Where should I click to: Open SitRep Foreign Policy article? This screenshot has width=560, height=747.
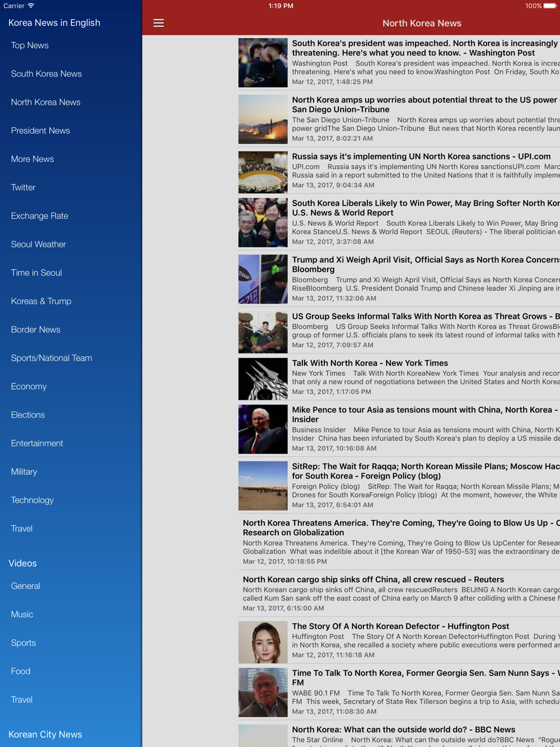426,471
